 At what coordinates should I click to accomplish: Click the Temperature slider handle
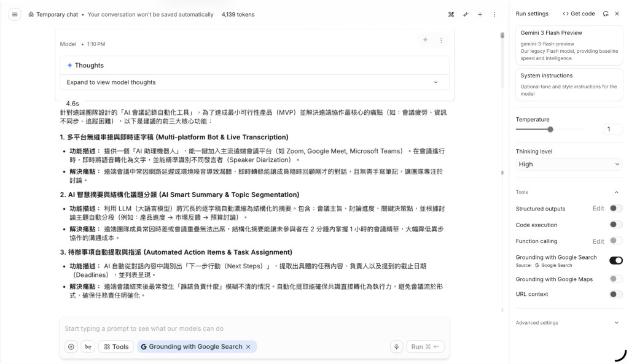(550, 130)
